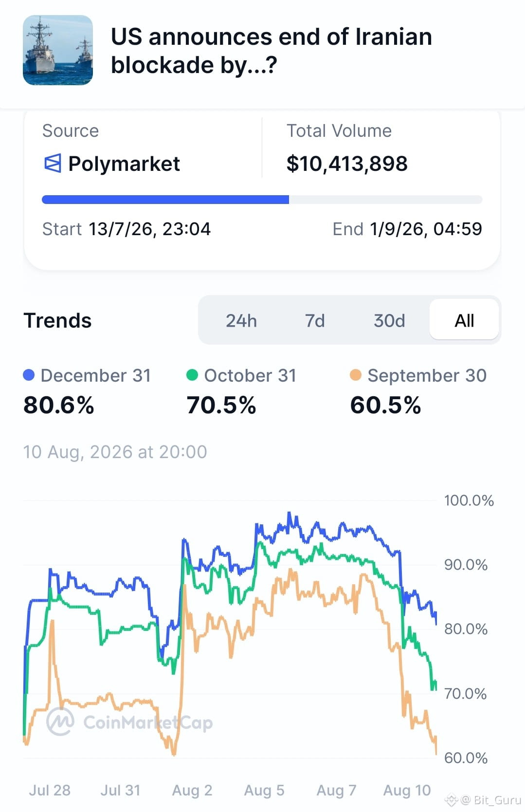Toggle the October 31 series label
This screenshot has height=812, width=525.
250,375
